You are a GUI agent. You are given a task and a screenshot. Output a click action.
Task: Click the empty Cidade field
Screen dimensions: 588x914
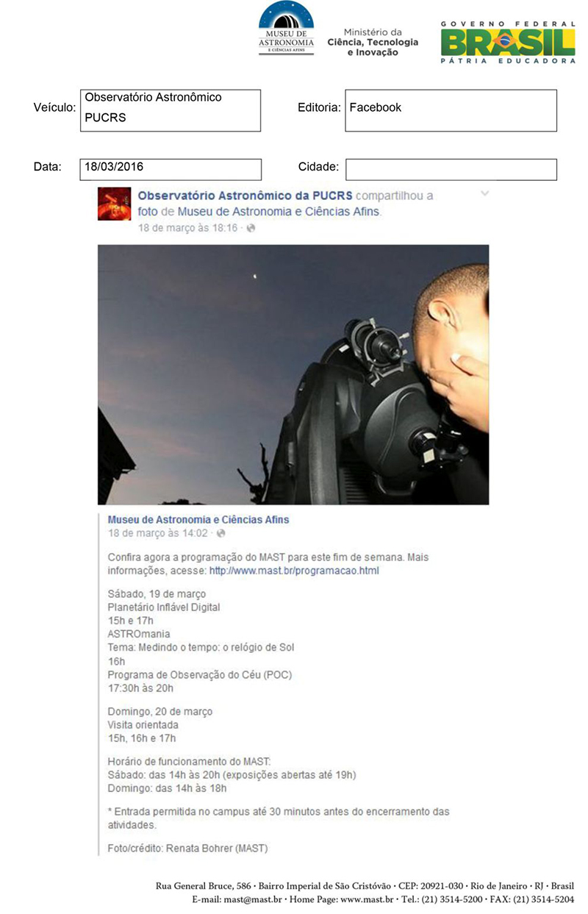(x=451, y=169)
